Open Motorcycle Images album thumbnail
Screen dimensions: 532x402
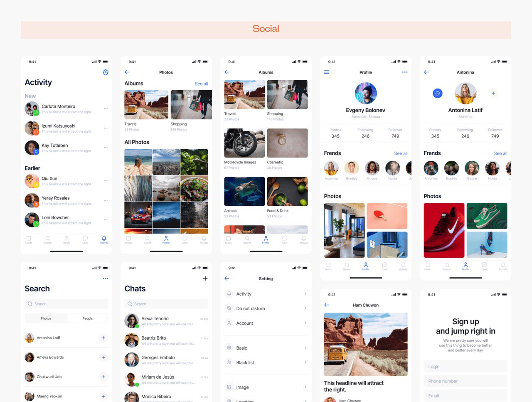244,143
